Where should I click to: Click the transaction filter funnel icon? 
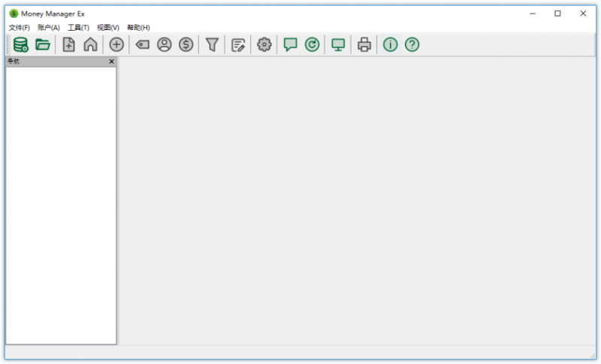212,45
